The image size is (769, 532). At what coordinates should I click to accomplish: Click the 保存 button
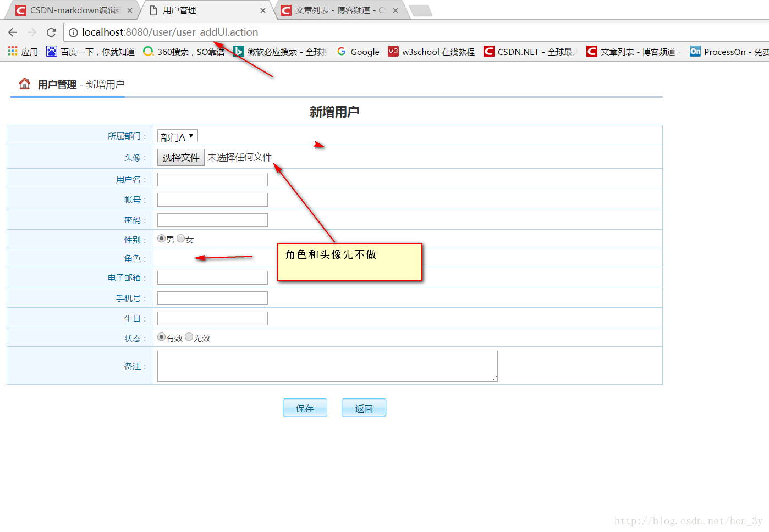[x=305, y=408]
